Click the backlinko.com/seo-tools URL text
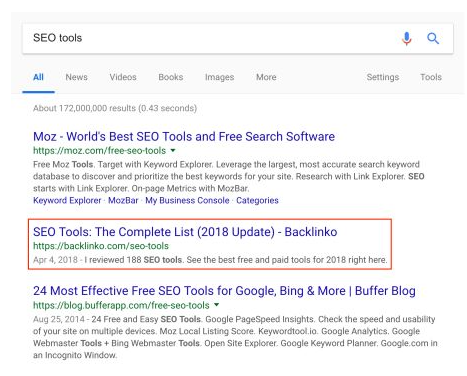 pos(101,246)
